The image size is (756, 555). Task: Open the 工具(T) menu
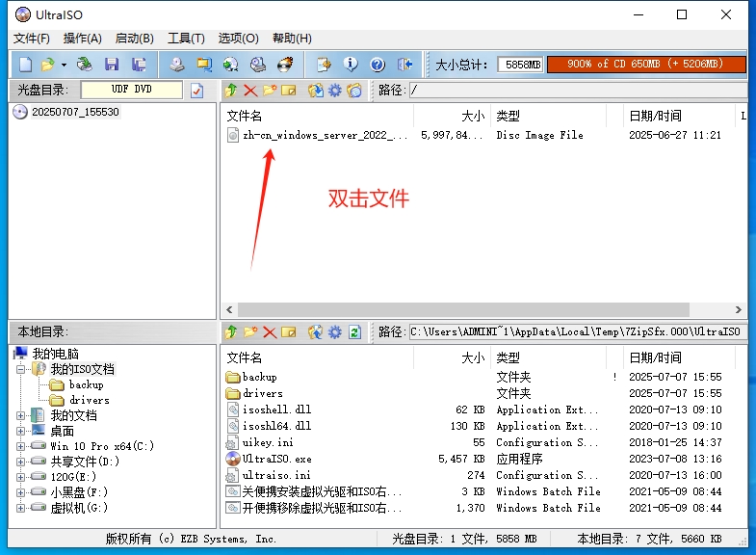[186, 39]
